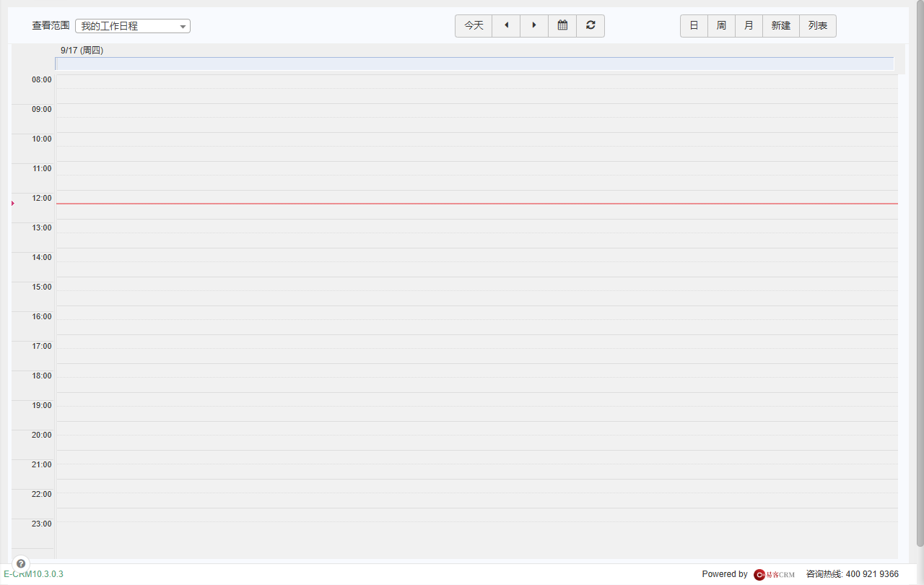Click the E-CRM10.3.0.3 version link
Screen dimensions: 924x585
tap(33, 574)
